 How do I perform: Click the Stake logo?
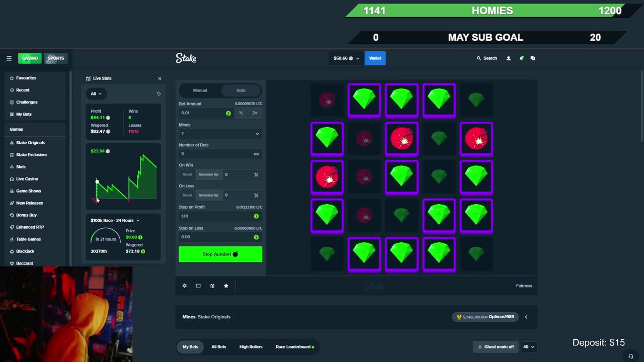click(x=186, y=58)
